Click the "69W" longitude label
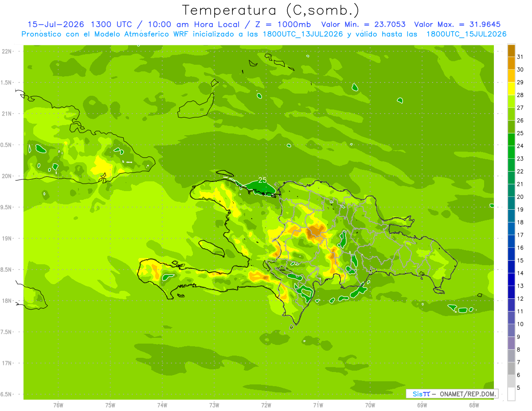 pyautogui.click(x=422, y=405)
